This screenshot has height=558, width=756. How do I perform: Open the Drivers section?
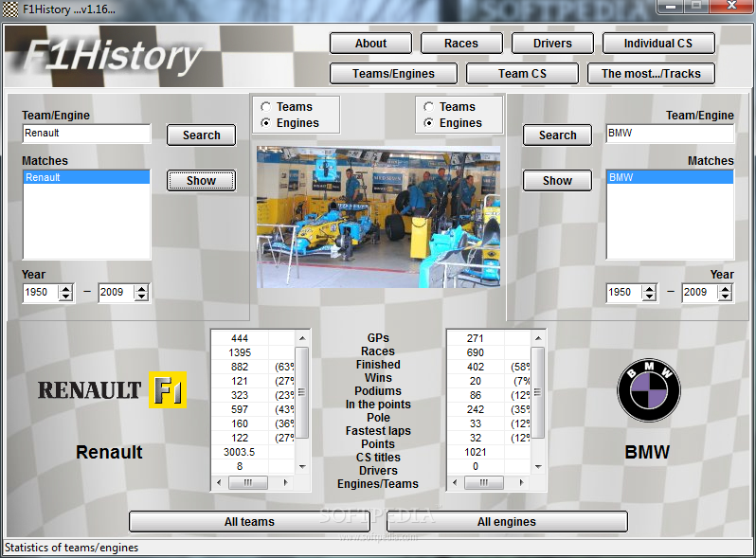pos(552,44)
